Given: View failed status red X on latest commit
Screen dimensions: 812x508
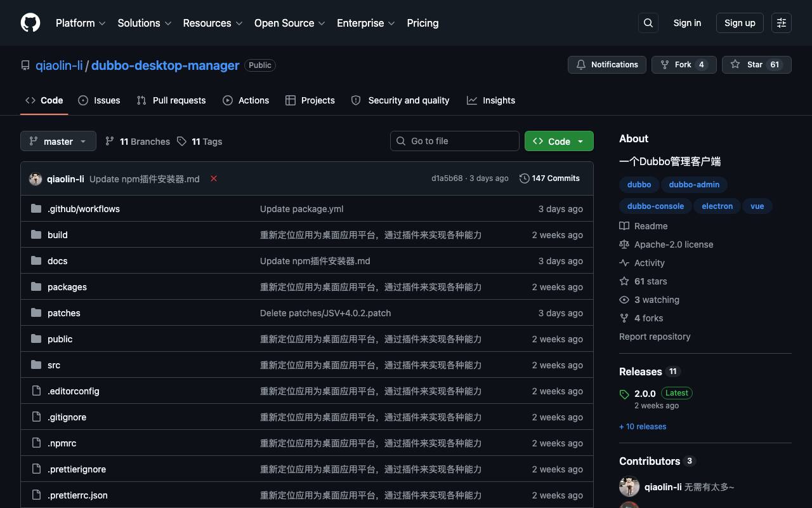Looking at the screenshot, I should coord(214,178).
